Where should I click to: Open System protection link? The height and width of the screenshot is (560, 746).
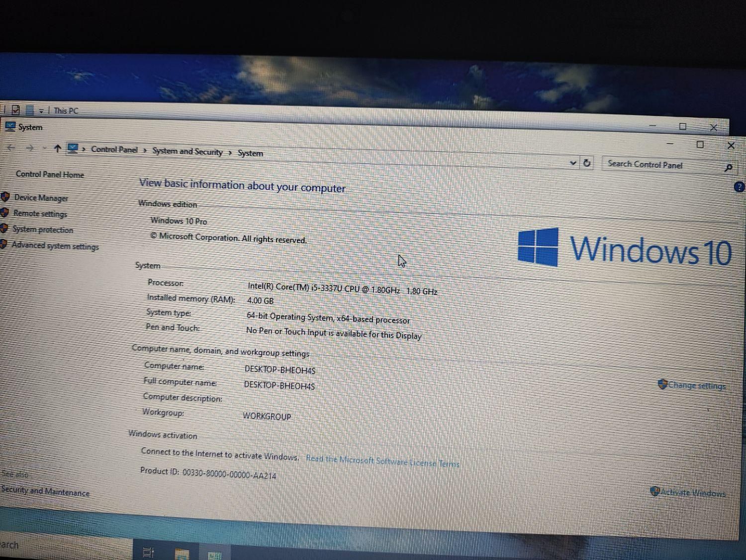pos(43,229)
